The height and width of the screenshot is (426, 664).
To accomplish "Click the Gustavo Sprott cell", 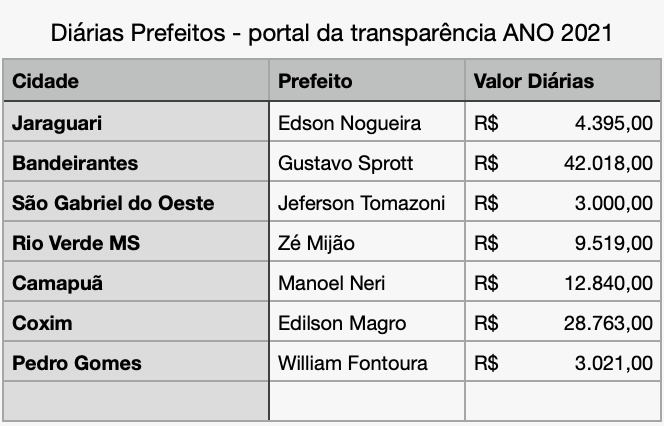I will pyautogui.click(x=367, y=161).
